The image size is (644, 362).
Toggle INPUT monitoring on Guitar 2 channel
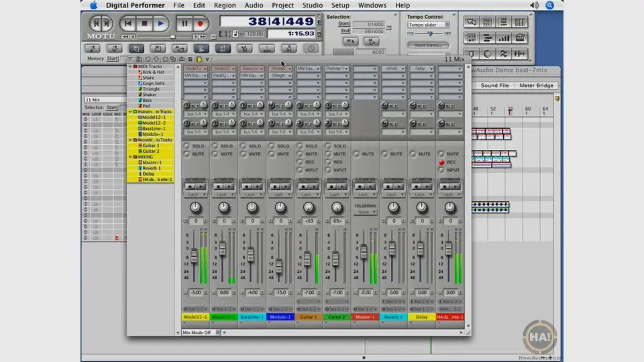point(328,170)
